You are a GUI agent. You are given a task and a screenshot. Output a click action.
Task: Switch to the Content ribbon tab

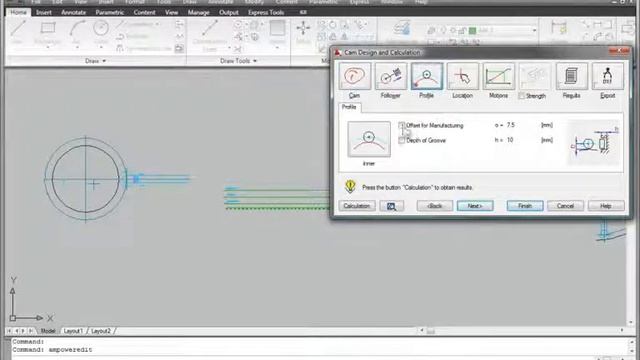coord(144,12)
